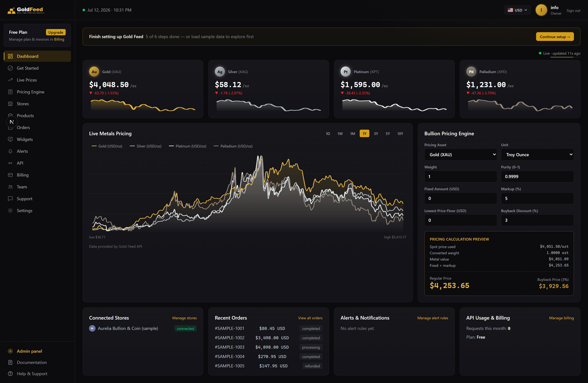Open the Unit Troy Ounce dropdown
The width and height of the screenshot is (588, 383).
537,154
